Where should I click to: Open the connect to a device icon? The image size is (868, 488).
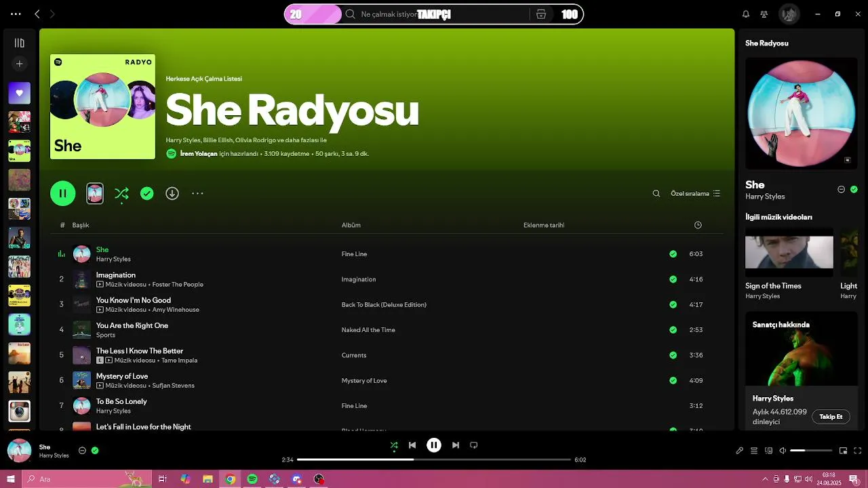[768, 451]
